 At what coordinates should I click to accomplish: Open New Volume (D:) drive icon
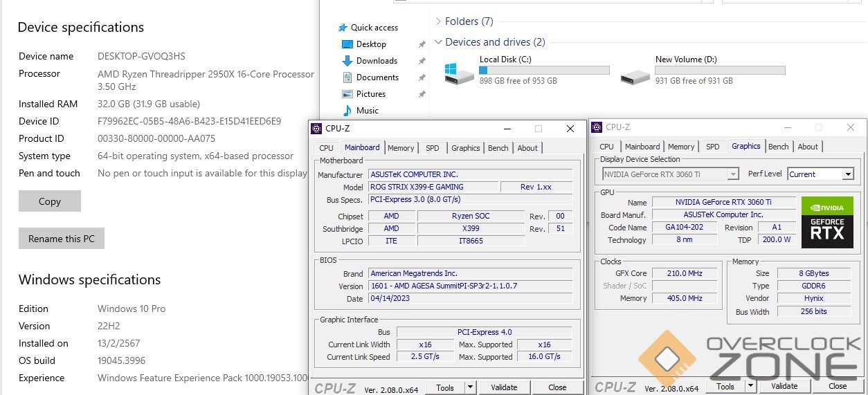[635, 74]
